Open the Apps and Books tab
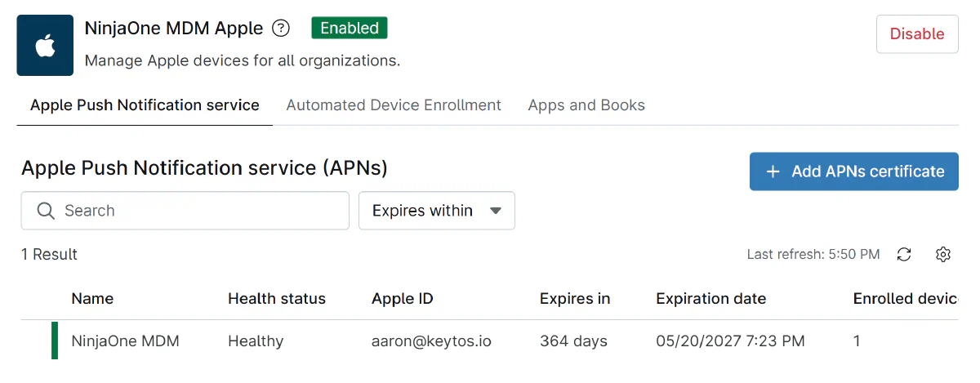The height and width of the screenshot is (383, 980). pyautogui.click(x=586, y=105)
